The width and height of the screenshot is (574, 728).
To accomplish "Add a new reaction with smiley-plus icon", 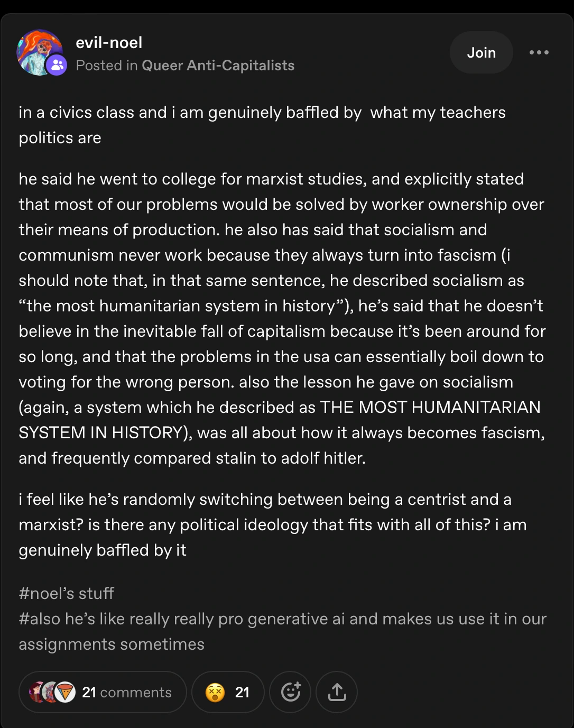I will (291, 692).
